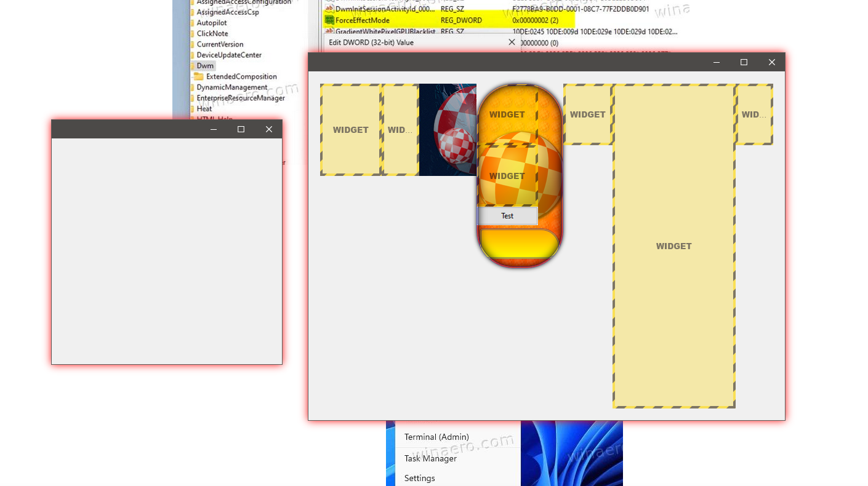The image size is (868, 486).
Task: Click the REG_DWORD type cell of ForceEffectMode
Action: point(461,20)
